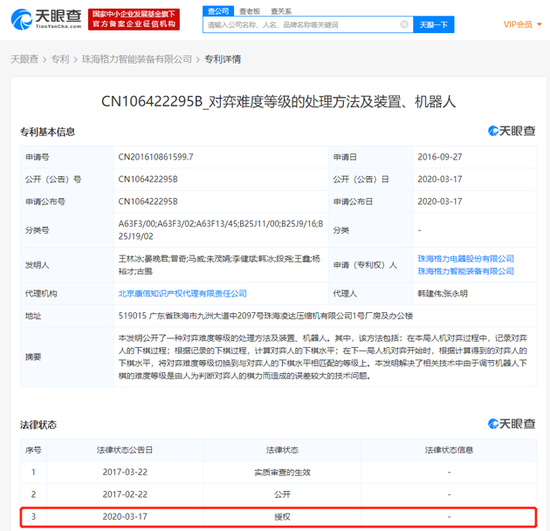Open the 珠海格力电器股份有限公司 applicant link

[466, 258]
